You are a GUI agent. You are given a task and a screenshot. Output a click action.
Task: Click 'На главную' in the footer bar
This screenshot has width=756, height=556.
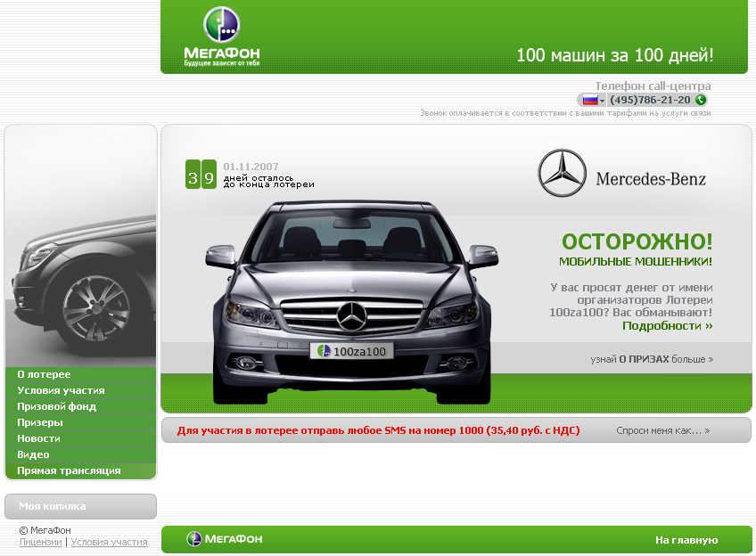[x=686, y=540]
